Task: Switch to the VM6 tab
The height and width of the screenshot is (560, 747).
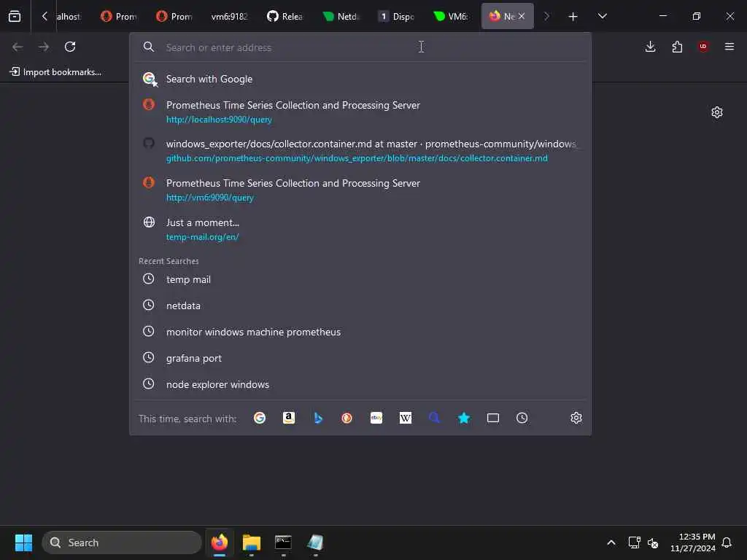Action: 451,16
